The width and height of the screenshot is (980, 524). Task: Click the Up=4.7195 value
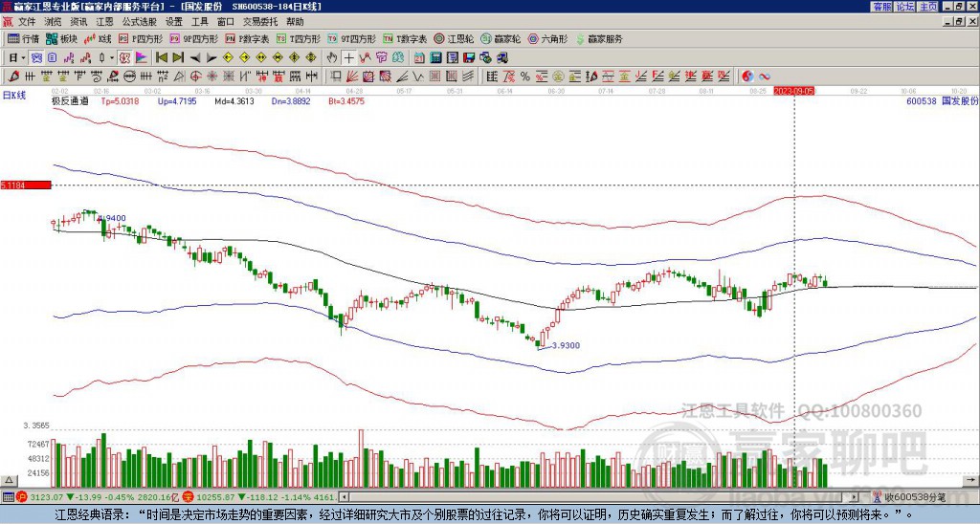(177, 100)
